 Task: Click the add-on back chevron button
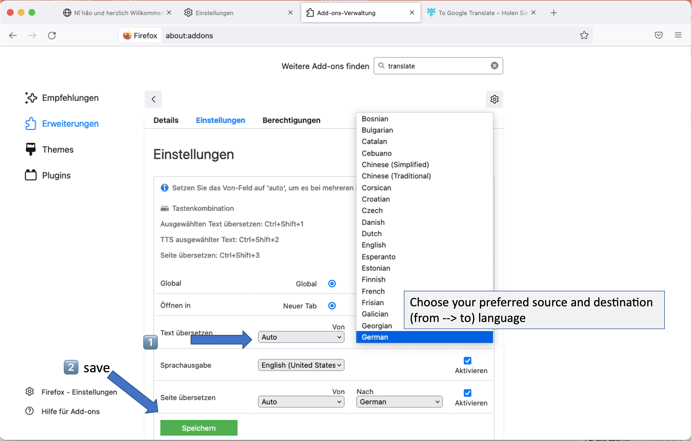click(153, 99)
